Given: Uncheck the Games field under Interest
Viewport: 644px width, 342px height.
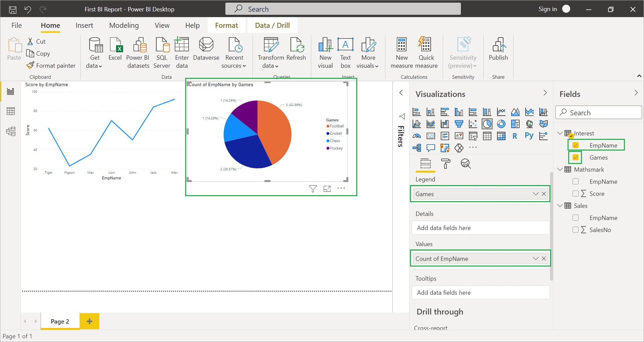Looking at the screenshot, I should (576, 157).
